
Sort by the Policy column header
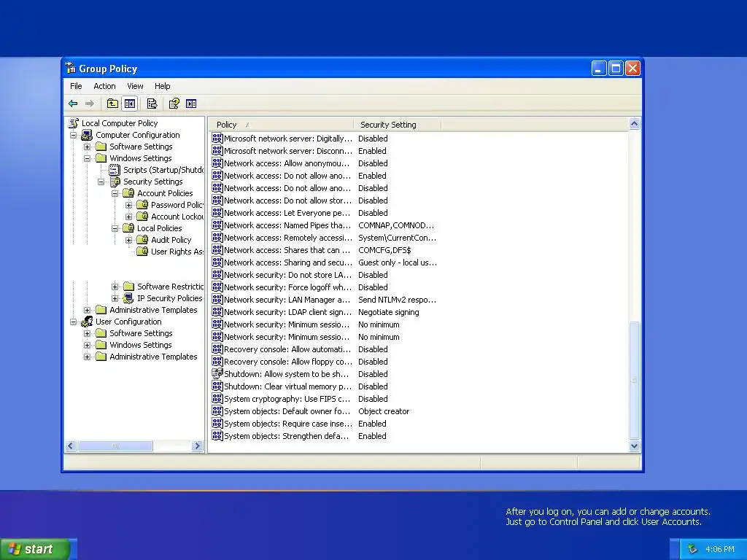tap(281, 125)
